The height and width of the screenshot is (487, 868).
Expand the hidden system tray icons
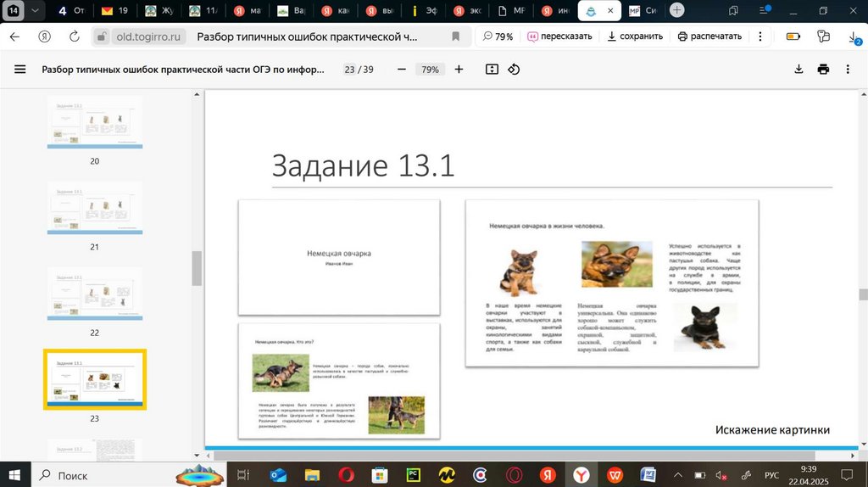click(x=678, y=475)
